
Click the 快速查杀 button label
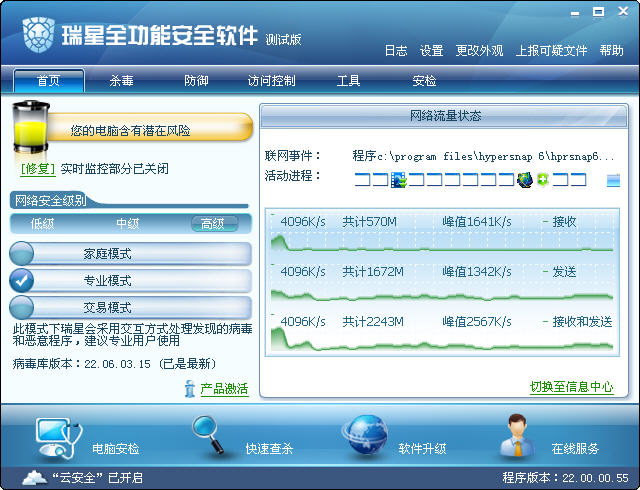tap(269, 449)
